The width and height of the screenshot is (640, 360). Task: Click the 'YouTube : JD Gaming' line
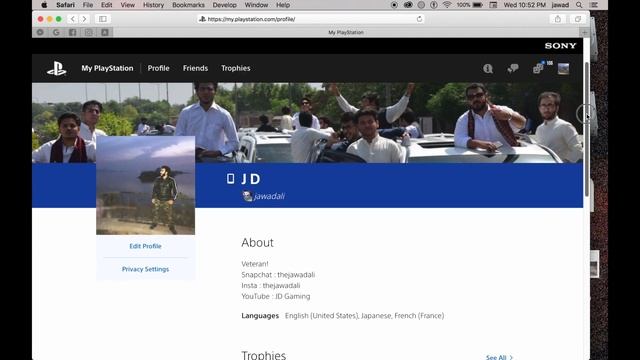(x=276, y=296)
